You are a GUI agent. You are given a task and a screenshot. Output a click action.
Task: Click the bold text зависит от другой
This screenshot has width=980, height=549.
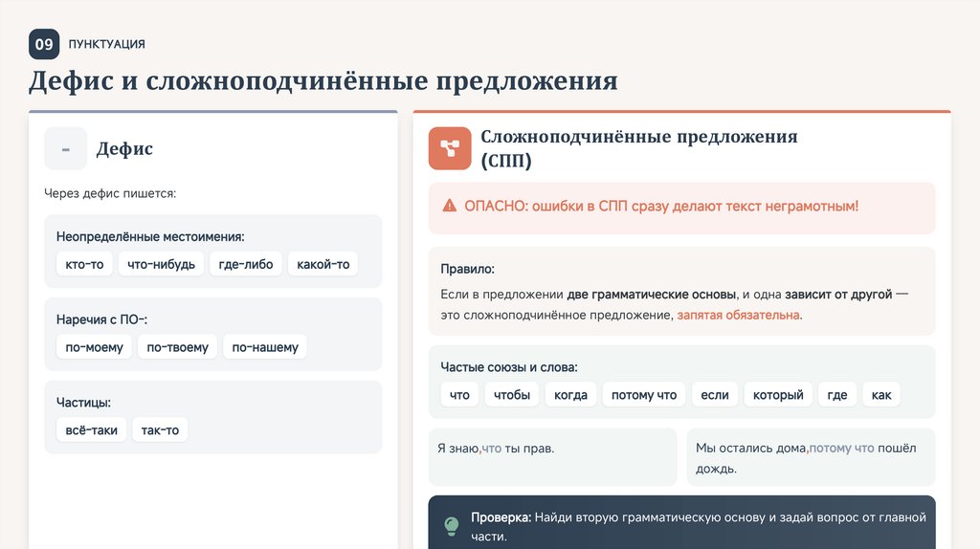pos(838,295)
